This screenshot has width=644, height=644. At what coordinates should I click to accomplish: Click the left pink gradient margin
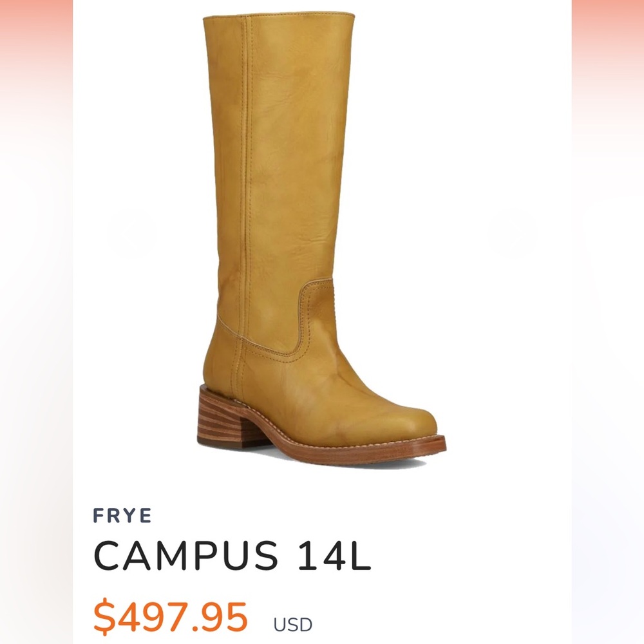click(x=36, y=322)
